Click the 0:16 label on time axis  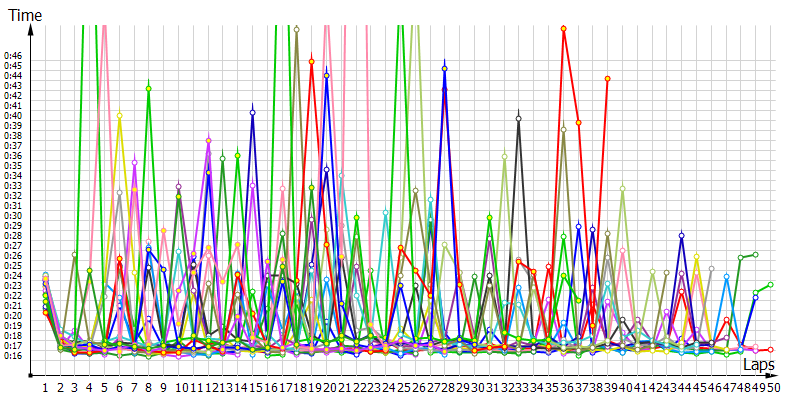pyautogui.click(x=13, y=355)
